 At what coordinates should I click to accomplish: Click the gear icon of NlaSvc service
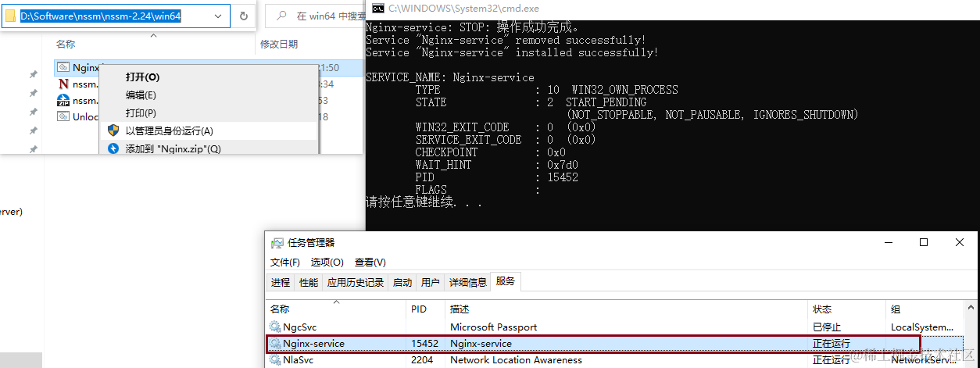275,360
